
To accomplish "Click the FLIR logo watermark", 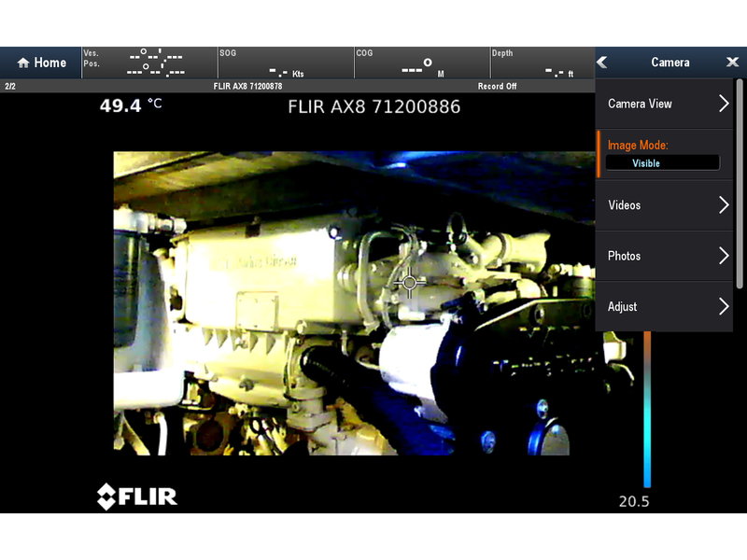I will pyautogui.click(x=137, y=497).
